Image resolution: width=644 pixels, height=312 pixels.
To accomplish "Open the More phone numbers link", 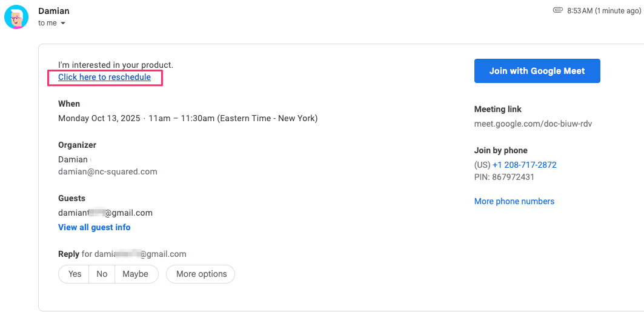I will (514, 201).
